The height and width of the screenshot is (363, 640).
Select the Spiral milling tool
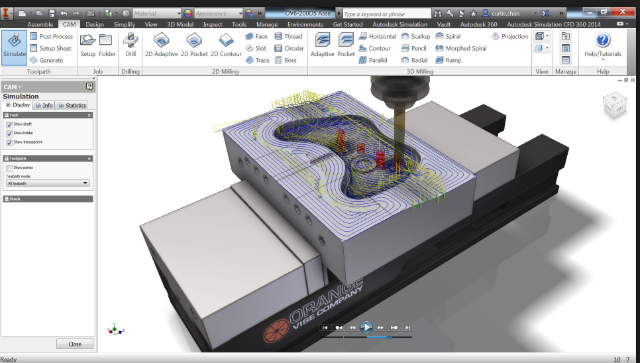tap(448, 36)
